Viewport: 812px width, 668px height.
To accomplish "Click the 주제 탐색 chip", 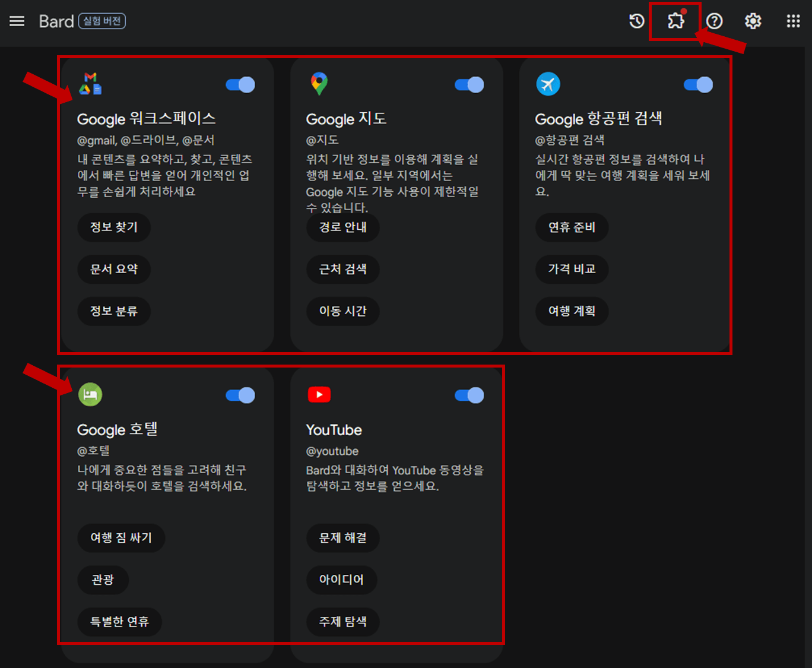I will click(x=342, y=622).
